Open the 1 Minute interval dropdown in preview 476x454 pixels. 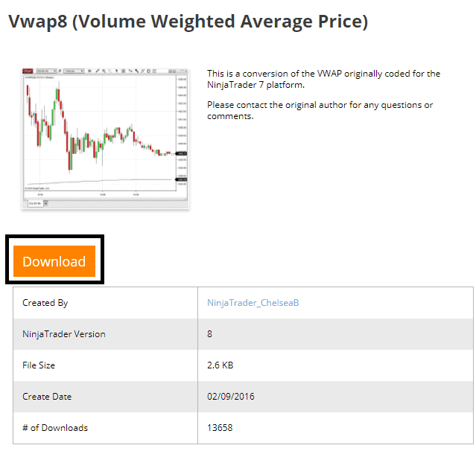74,71
